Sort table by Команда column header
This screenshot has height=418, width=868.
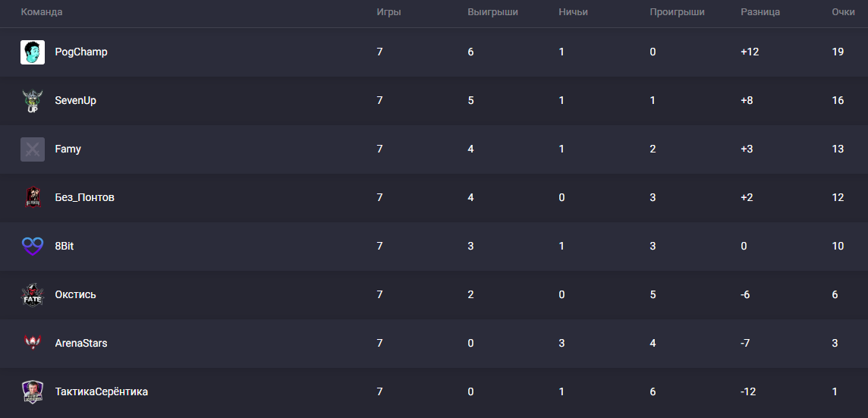[42, 12]
